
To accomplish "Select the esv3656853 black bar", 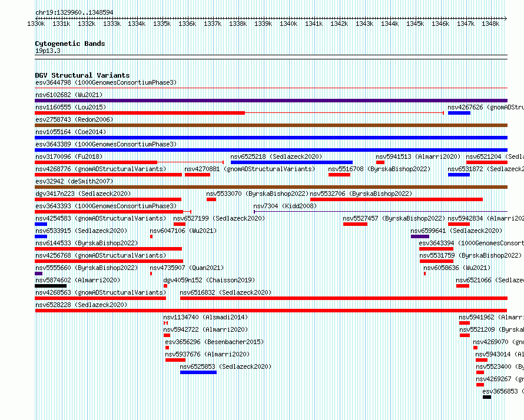I will [487, 397].
